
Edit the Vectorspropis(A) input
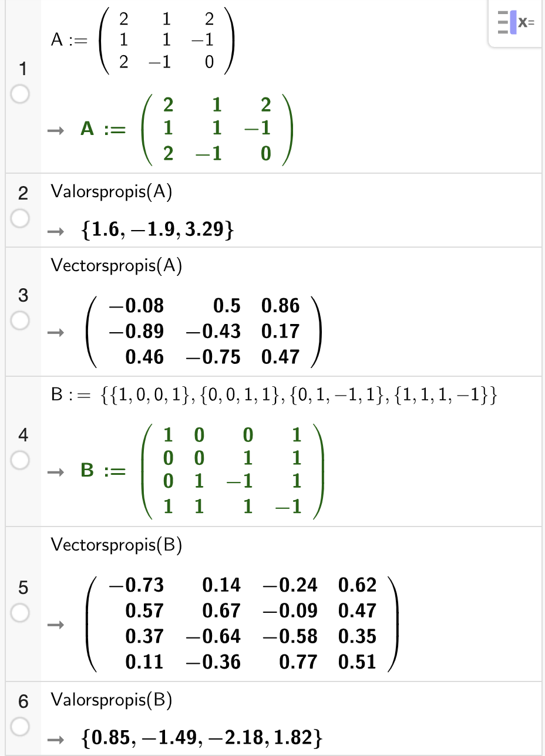click(117, 266)
